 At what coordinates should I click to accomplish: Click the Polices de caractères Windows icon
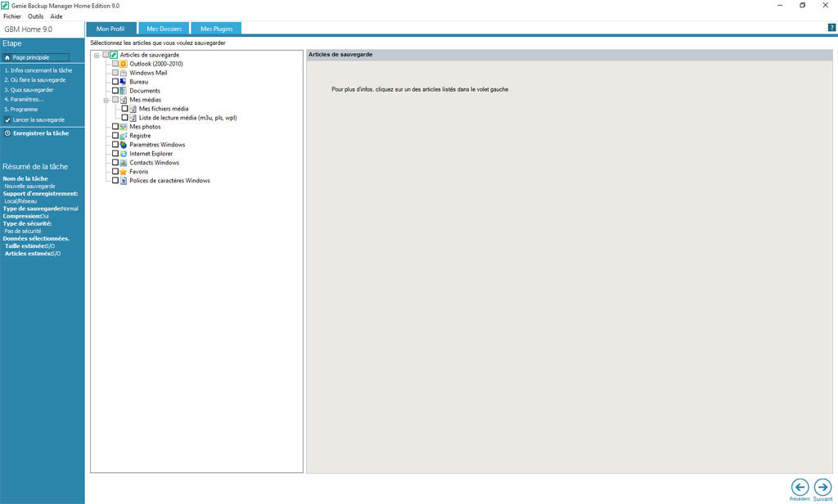124,181
